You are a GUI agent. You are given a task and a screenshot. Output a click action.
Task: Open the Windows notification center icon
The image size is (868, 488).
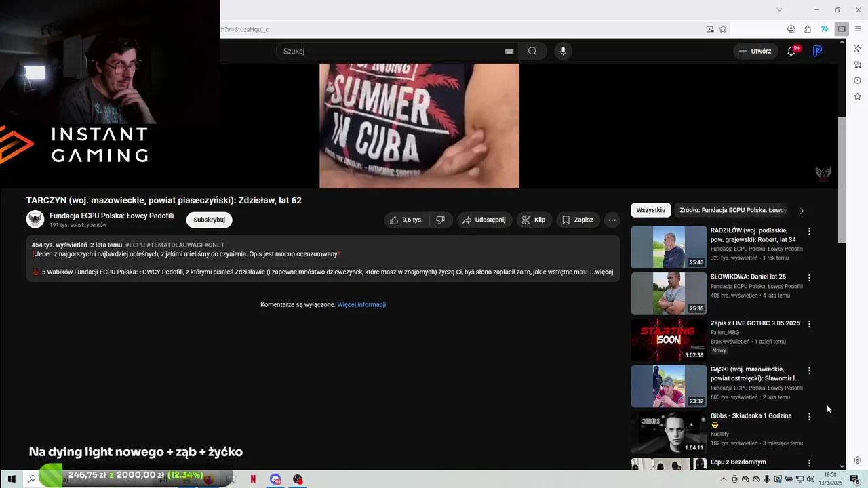tap(855, 479)
